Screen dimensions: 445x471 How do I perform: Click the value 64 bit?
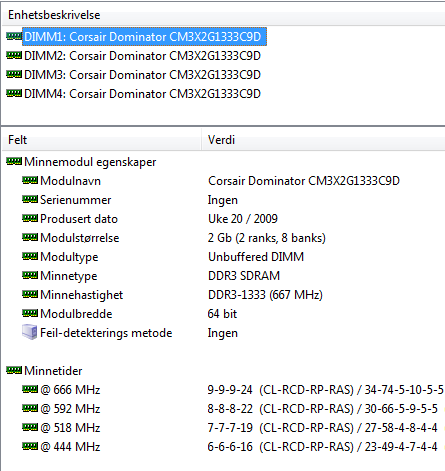tap(222, 314)
